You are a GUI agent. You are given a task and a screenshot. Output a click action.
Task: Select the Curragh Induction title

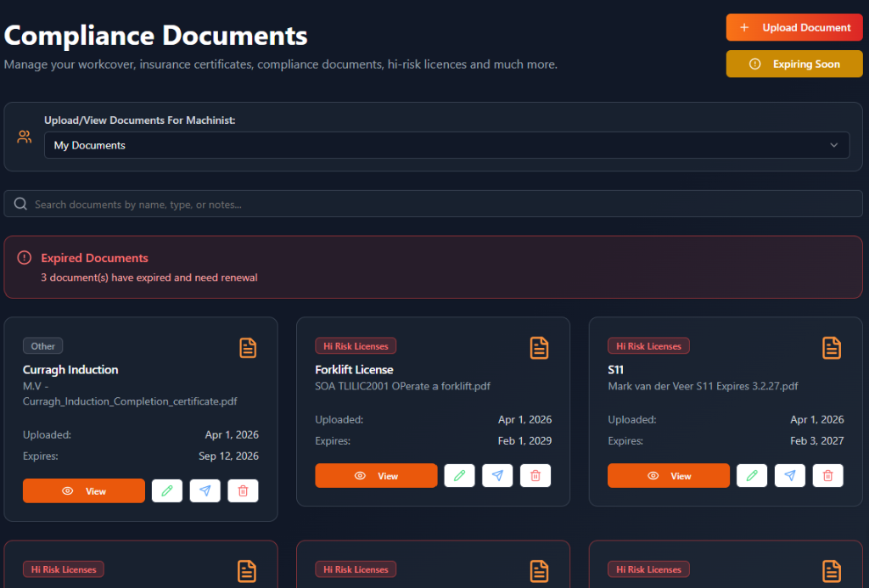point(70,370)
